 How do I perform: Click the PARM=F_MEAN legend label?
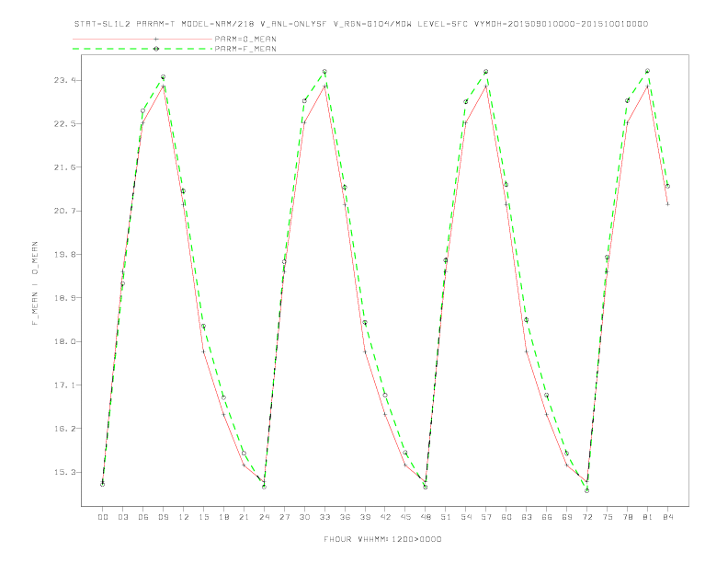click(245, 49)
